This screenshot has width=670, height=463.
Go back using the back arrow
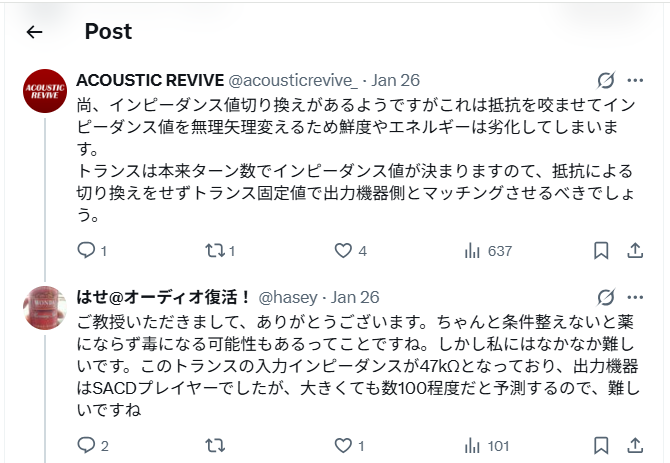pos(34,32)
